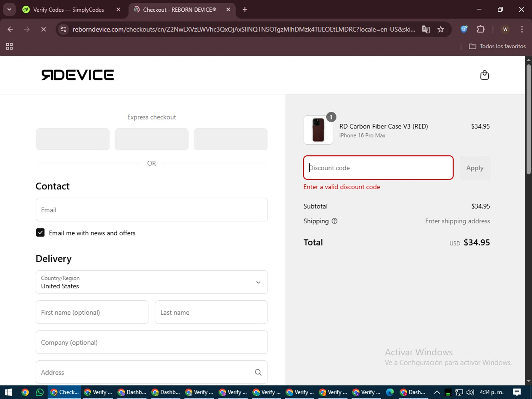Click the Apply discount button
Viewport: 532px width, 399px height.
click(x=475, y=168)
